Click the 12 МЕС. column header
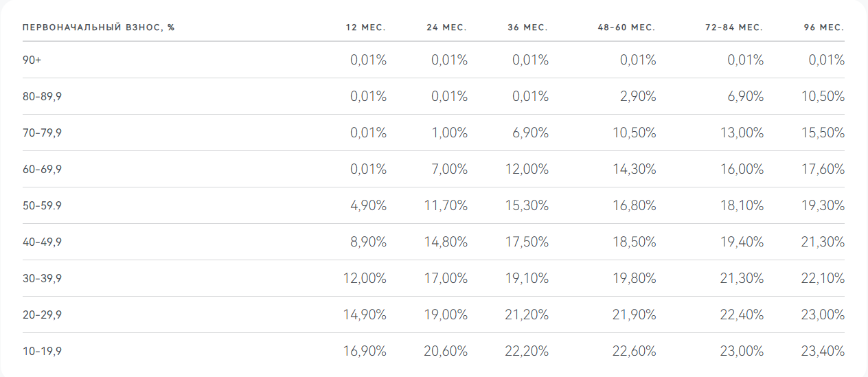Screen dimensions: 868x377 point(365,27)
